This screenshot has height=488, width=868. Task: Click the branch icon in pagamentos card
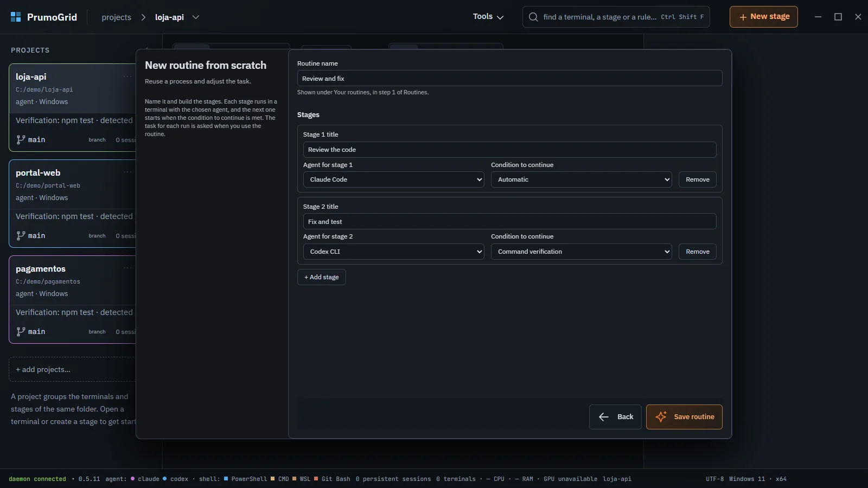coord(21,331)
